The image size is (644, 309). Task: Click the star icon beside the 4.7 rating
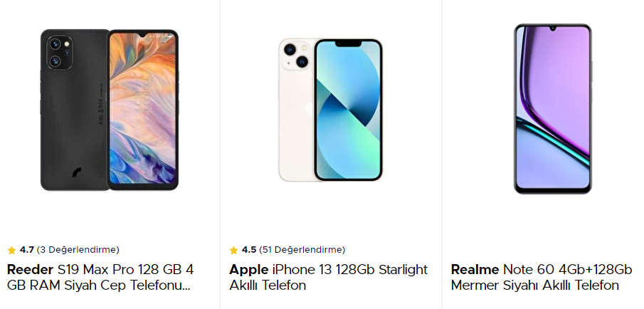point(11,250)
